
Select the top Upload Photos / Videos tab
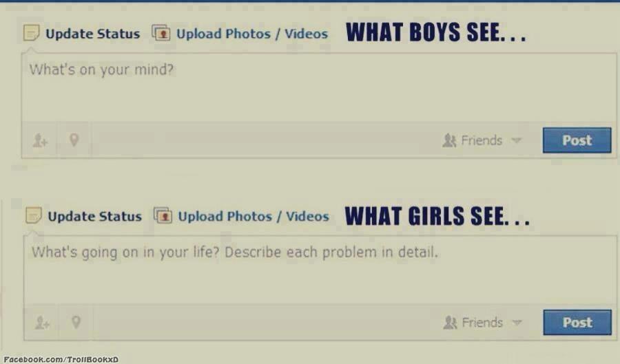[x=252, y=34]
